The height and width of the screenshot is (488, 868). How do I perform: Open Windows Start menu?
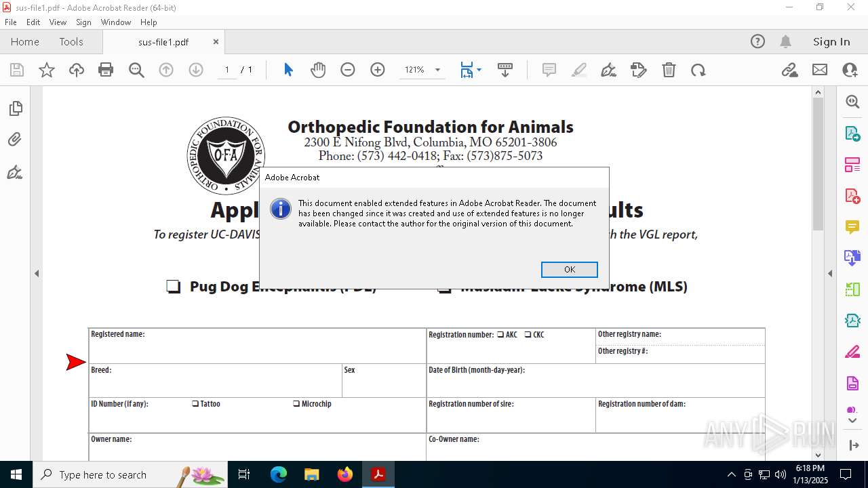point(16,474)
